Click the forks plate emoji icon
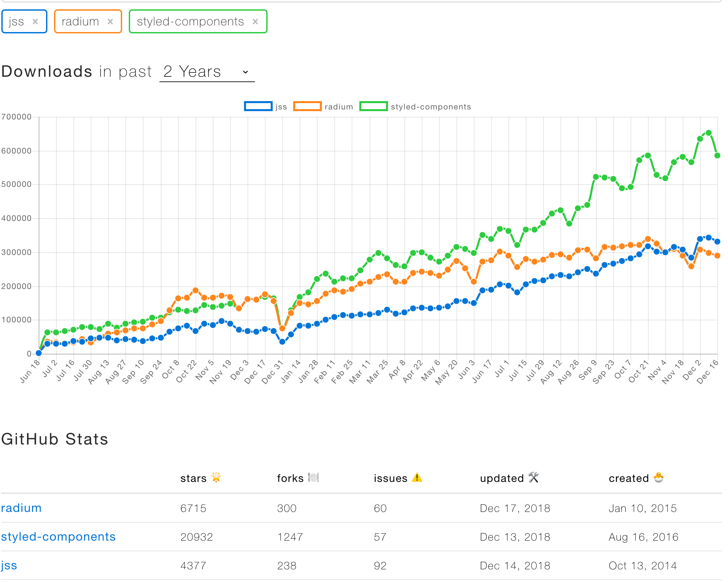Screen dimensions: 728x582 click(313, 477)
